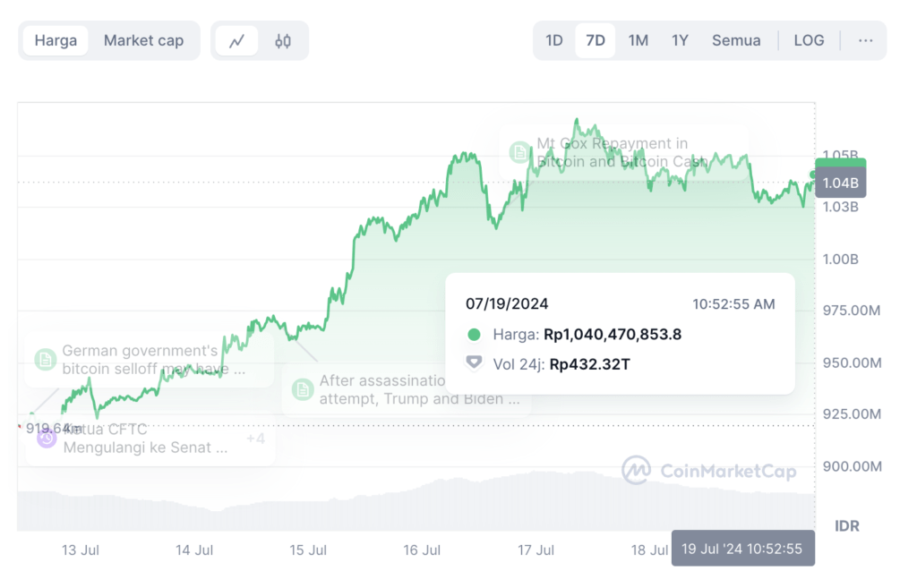The width and height of the screenshot is (917, 588).
Task: Open the Mt Gox Repayment news icon
Action: [519, 152]
